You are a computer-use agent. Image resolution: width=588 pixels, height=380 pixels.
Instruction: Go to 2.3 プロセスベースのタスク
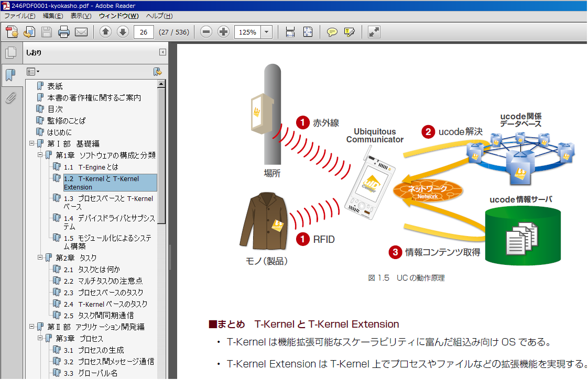(103, 293)
